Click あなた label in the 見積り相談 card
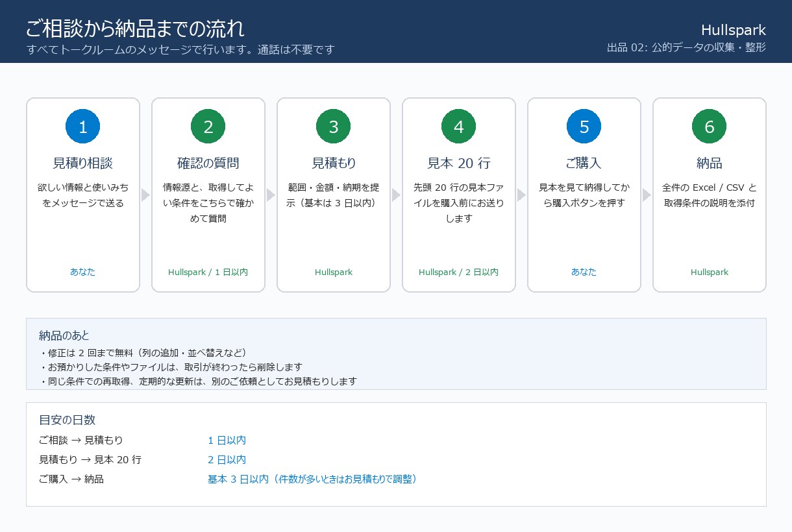The width and height of the screenshot is (792, 532). (x=83, y=272)
